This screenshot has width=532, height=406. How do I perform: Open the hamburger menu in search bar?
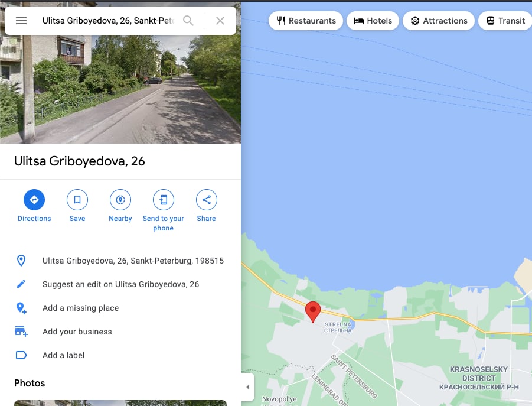click(x=21, y=21)
